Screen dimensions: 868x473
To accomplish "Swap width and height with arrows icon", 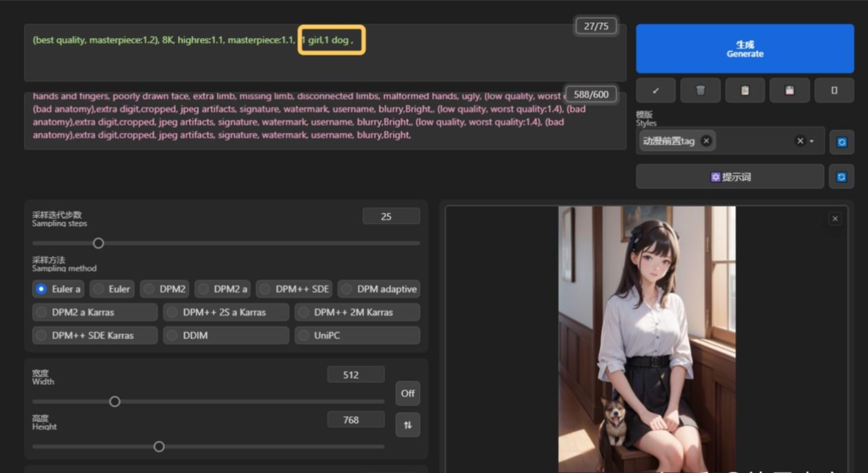I will point(408,425).
